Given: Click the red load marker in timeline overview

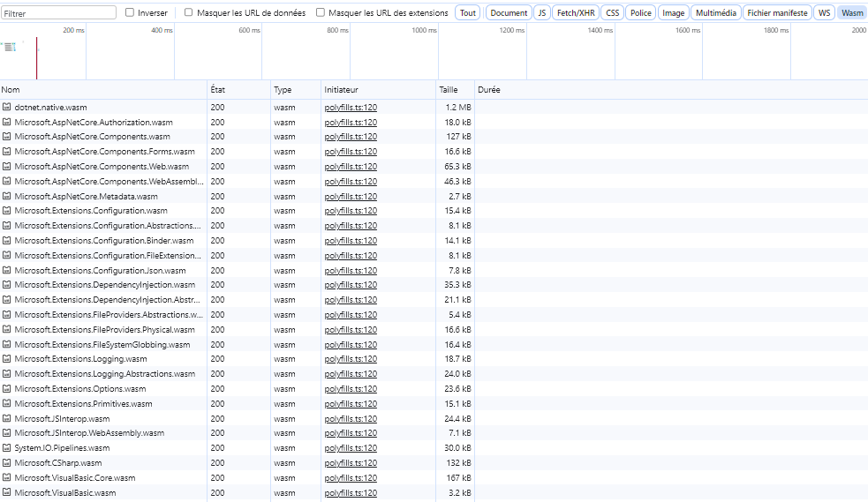Looking at the screenshot, I should pos(36,58).
